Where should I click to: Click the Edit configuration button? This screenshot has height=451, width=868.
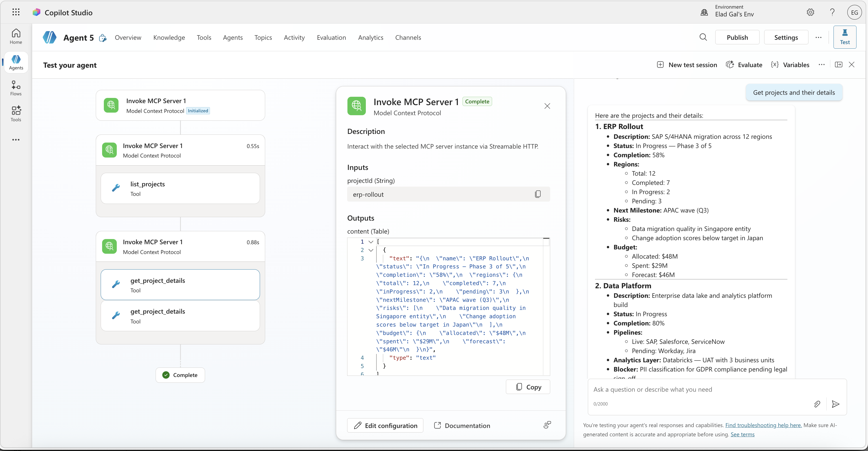click(x=385, y=425)
